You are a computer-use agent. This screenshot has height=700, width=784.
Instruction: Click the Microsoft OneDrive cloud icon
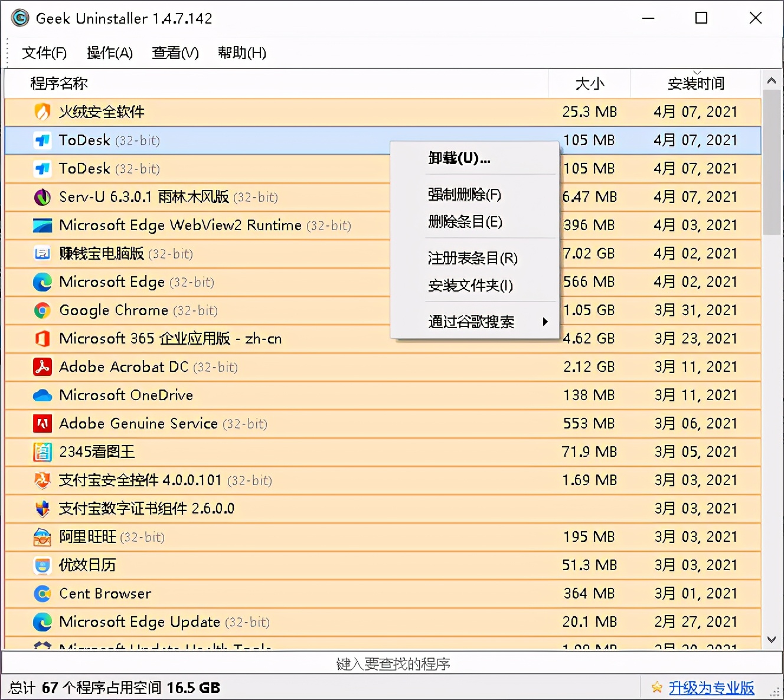42,395
